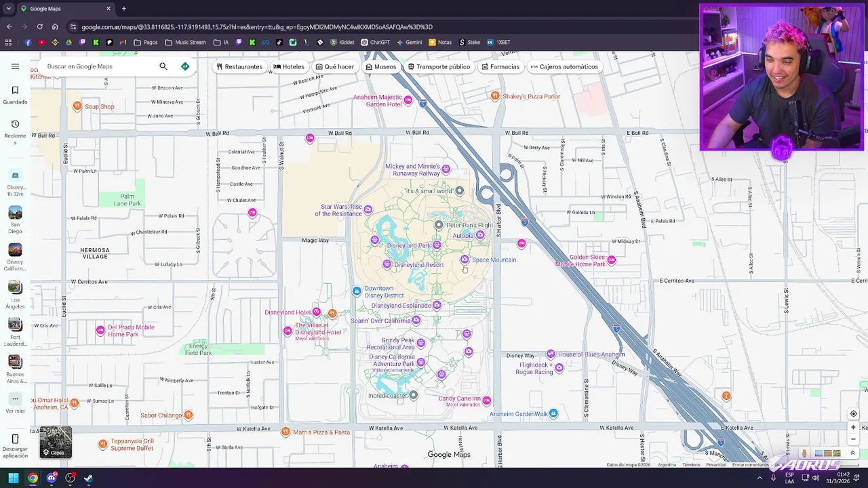Viewport: 868px width, 488px height.
Task: Open the Pagos bookmarks folder
Action: (146, 42)
